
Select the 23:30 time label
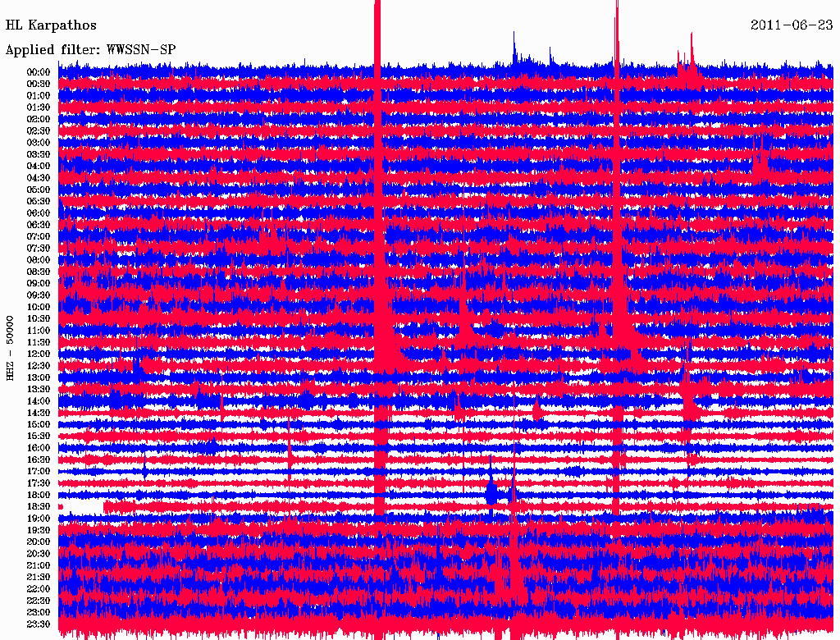(39, 624)
